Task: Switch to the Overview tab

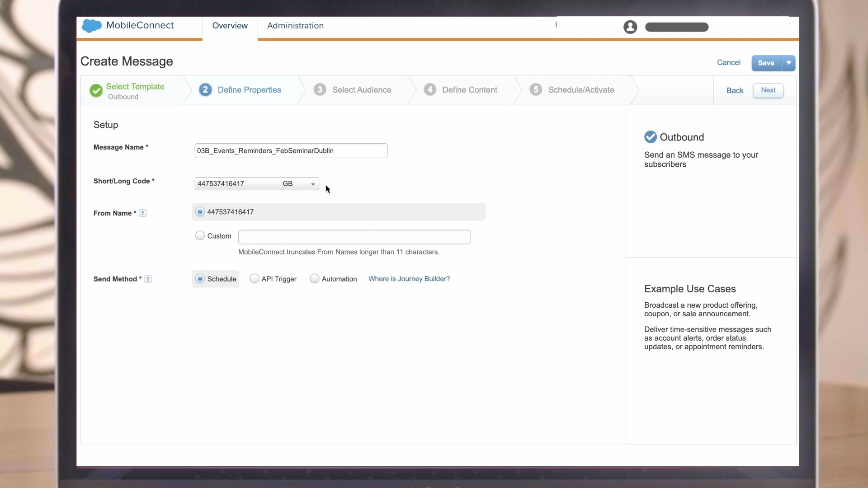Action: click(230, 26)
